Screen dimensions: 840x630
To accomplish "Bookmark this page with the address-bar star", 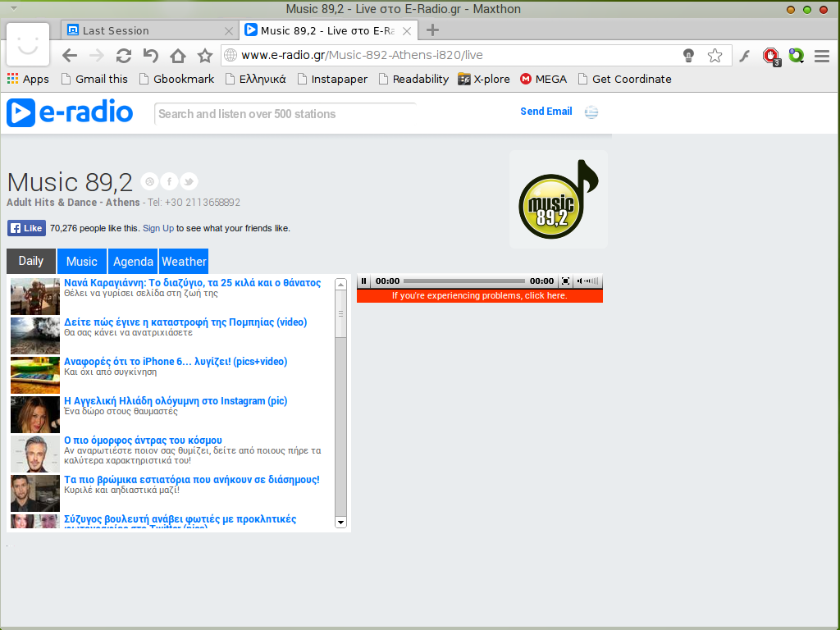I will [x=714, y=55].
